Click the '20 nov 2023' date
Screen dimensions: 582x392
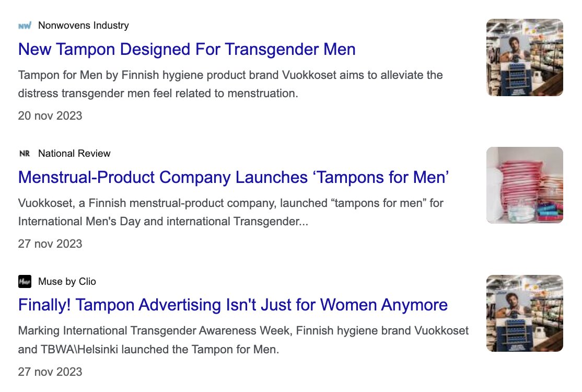pyautogui.click(x=50, y=116)
